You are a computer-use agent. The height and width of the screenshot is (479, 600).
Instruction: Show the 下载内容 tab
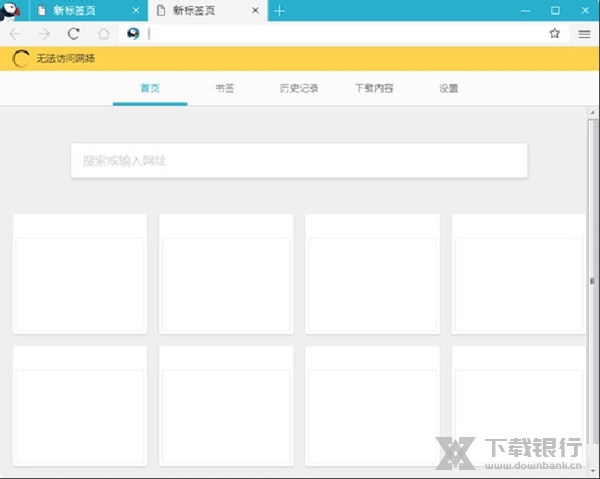374,88
